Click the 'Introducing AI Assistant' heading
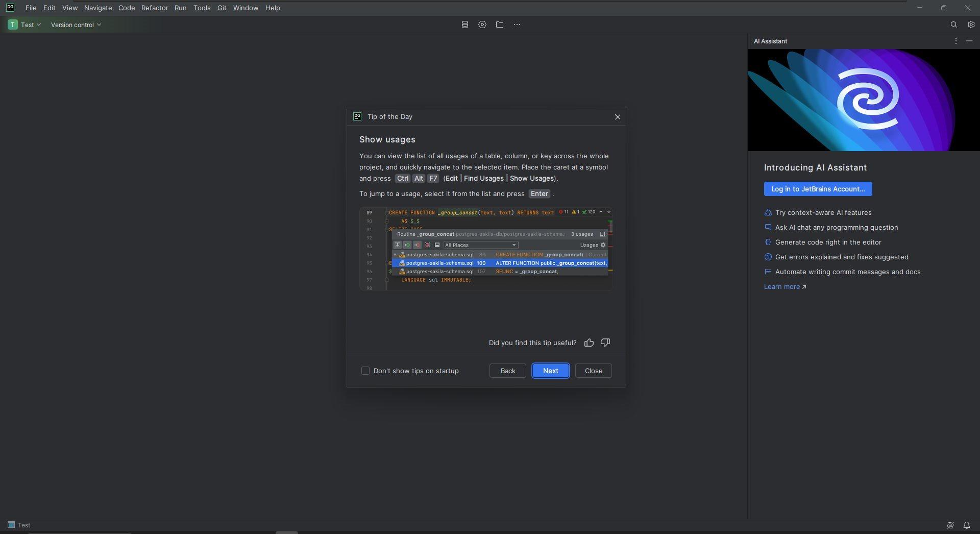Screen dimensions: 980x534 tap(815, 168)
